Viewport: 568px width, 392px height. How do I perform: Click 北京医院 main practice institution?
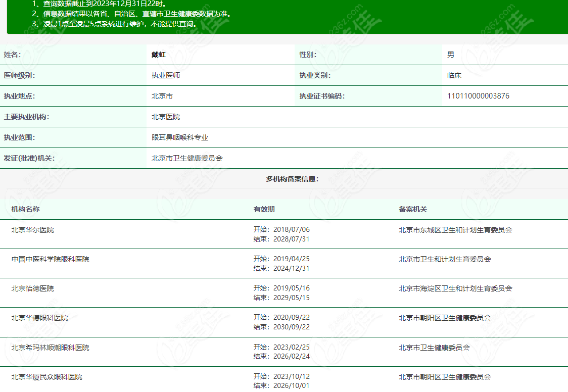(166, 117)
